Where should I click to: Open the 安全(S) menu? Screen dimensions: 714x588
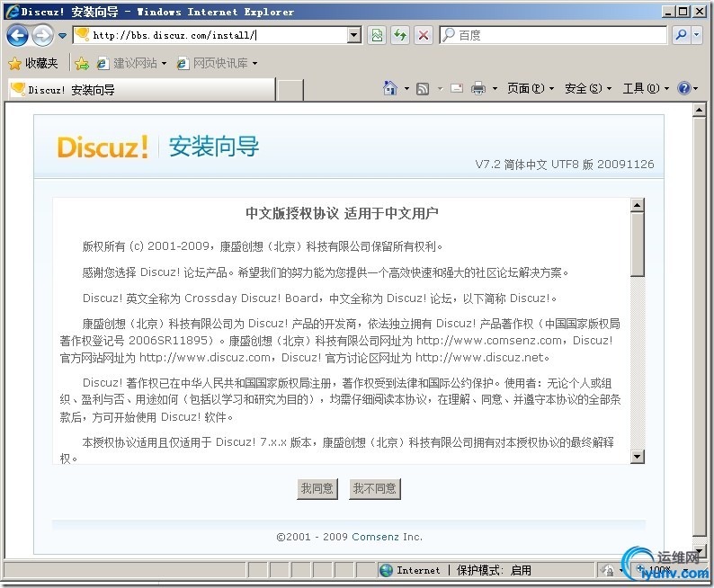pyautogui.click(x=588, y=88)
